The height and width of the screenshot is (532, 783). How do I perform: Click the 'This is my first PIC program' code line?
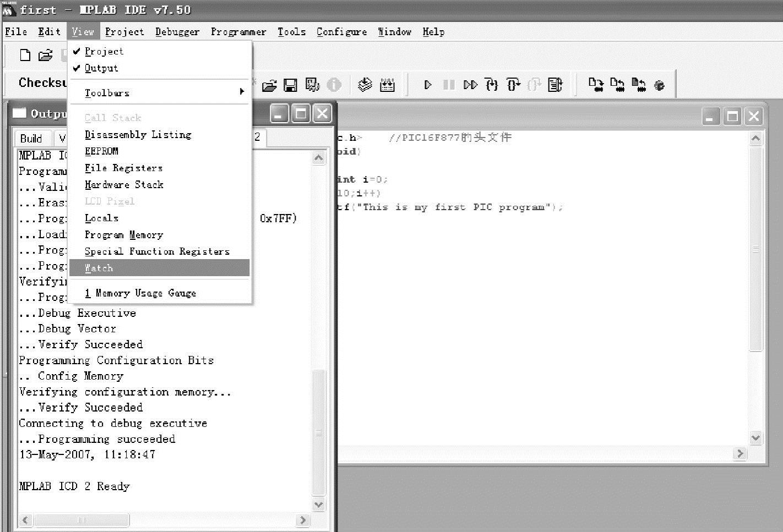click(x=450, y=207)
